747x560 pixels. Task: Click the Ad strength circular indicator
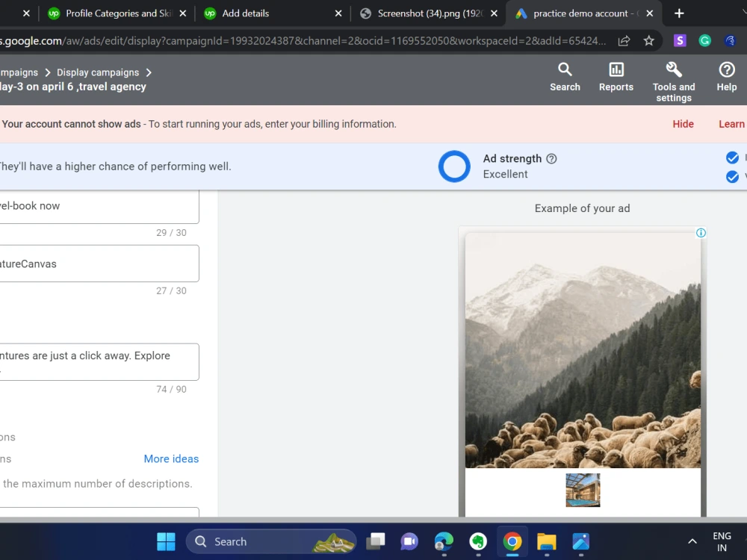tap(454, 167)
